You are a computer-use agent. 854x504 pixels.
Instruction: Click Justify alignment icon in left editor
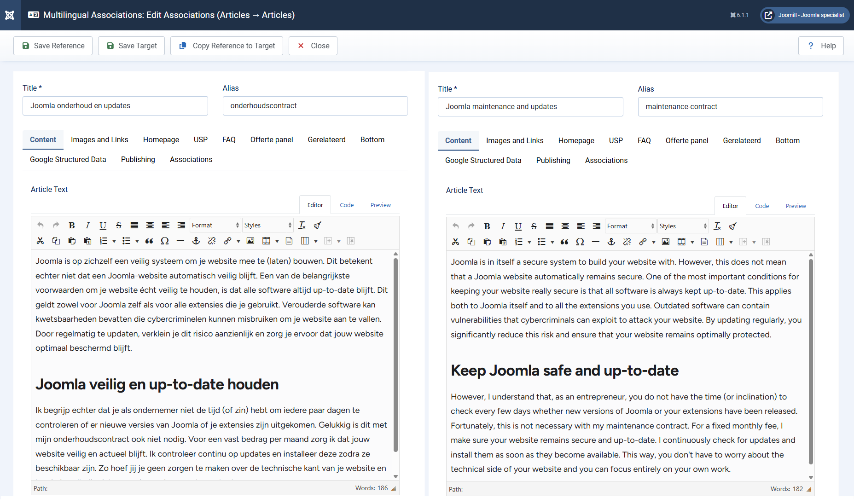click(134, 225)
